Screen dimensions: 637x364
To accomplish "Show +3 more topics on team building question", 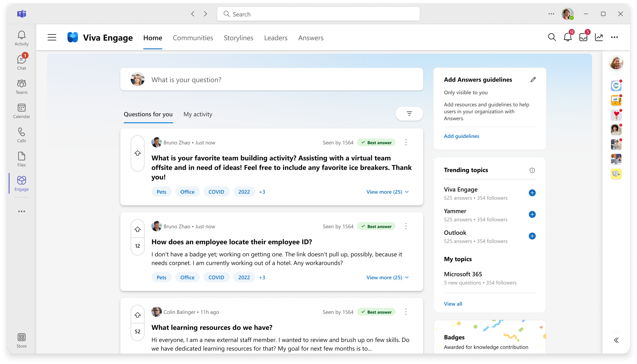I will click(262, 192).
